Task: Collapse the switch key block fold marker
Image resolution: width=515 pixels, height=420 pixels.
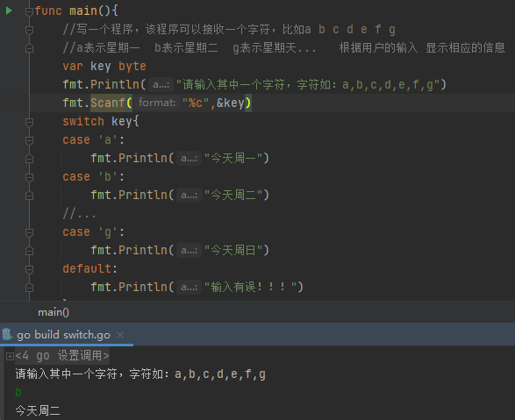Action: pyautogui.click(x=29, y=122)
